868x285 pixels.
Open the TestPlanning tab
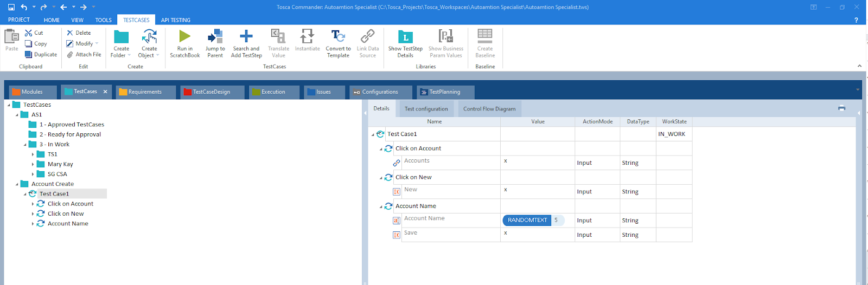[445, 92]
